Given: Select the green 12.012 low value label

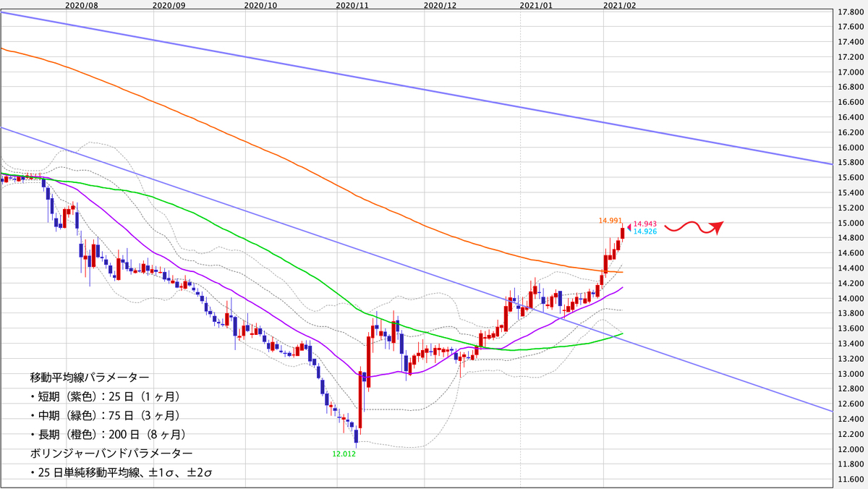Looking at the screenshot, I should tap(344, 455).
